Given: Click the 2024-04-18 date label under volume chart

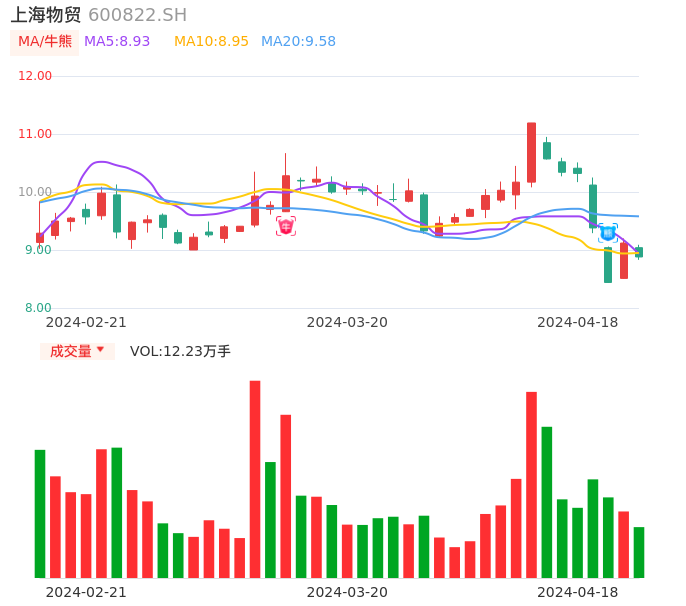Looking at the screenshot, I should pyautogui.click(x=578, y=592).
